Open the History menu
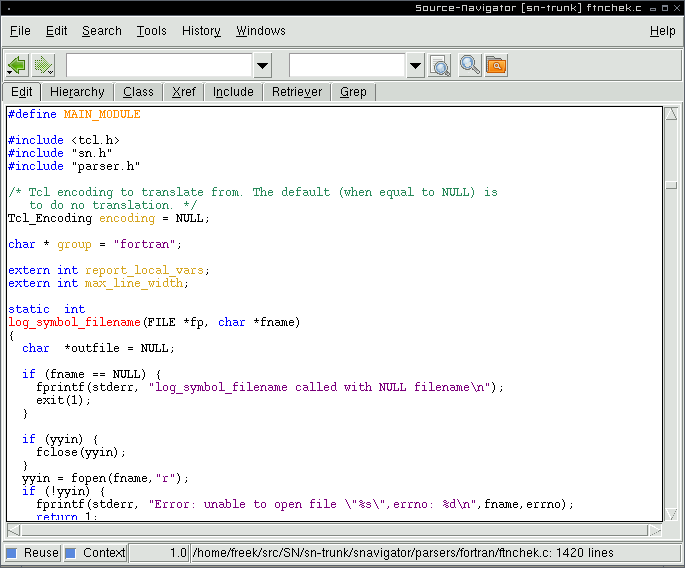 [201, 31]
